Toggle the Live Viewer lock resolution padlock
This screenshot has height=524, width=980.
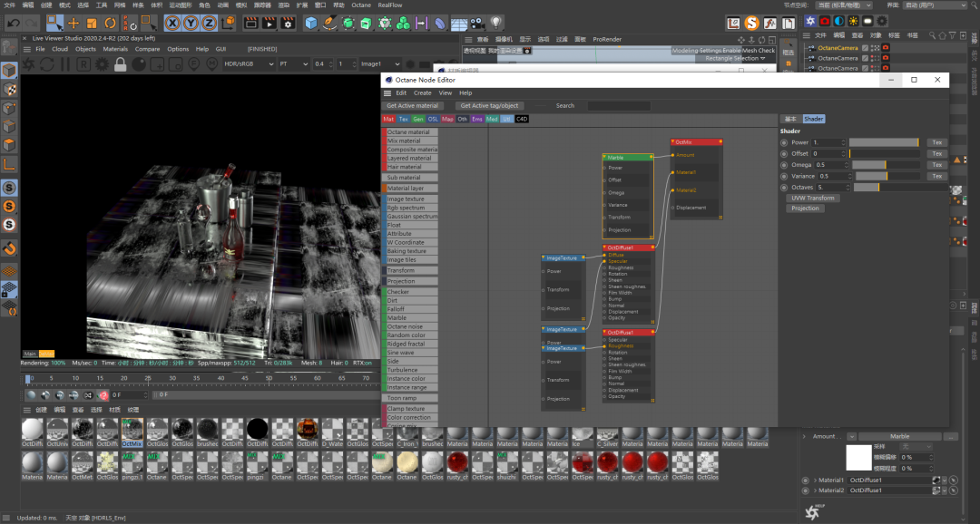(x=120, y=63)
